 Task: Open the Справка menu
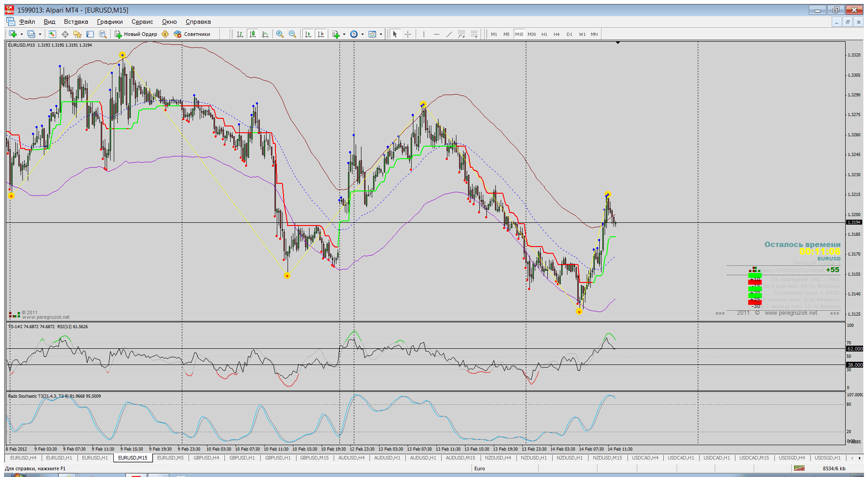click(x=198, y=22)
